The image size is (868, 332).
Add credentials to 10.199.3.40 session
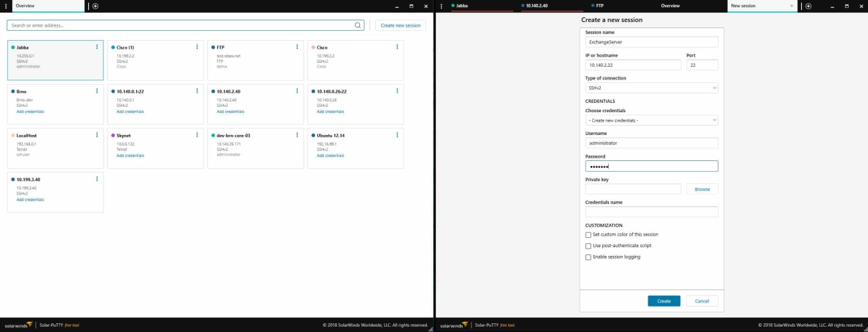pos(30,200)
